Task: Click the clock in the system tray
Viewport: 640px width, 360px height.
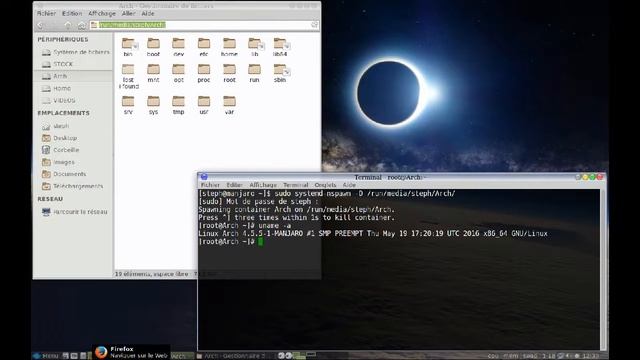Action: (591, 356)
